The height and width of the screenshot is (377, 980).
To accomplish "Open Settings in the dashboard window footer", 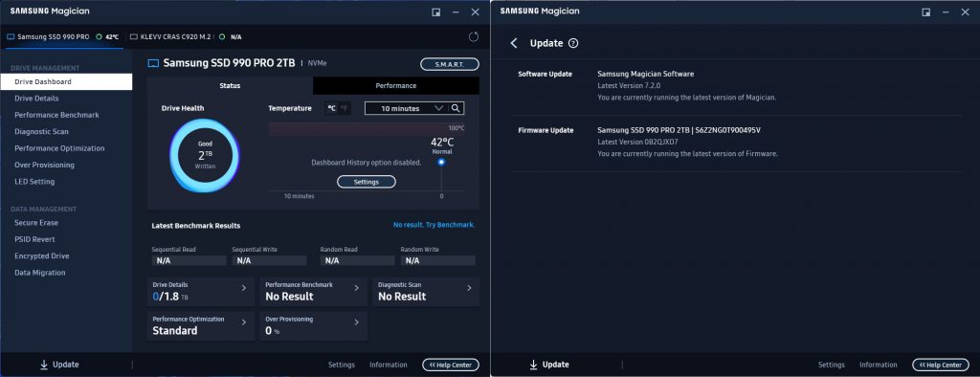I will coord(342,365).
